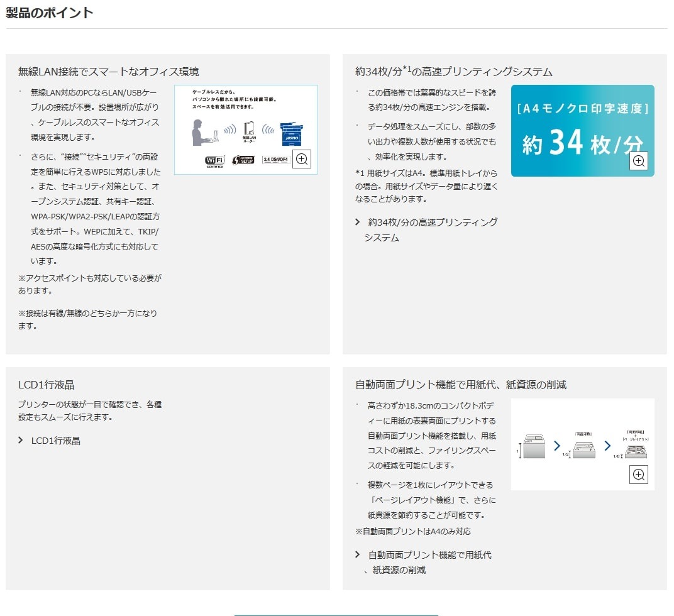Click magnifier icon on 約34枚/分 speed banner
The image size is (674, 616).
coord(639,161)
